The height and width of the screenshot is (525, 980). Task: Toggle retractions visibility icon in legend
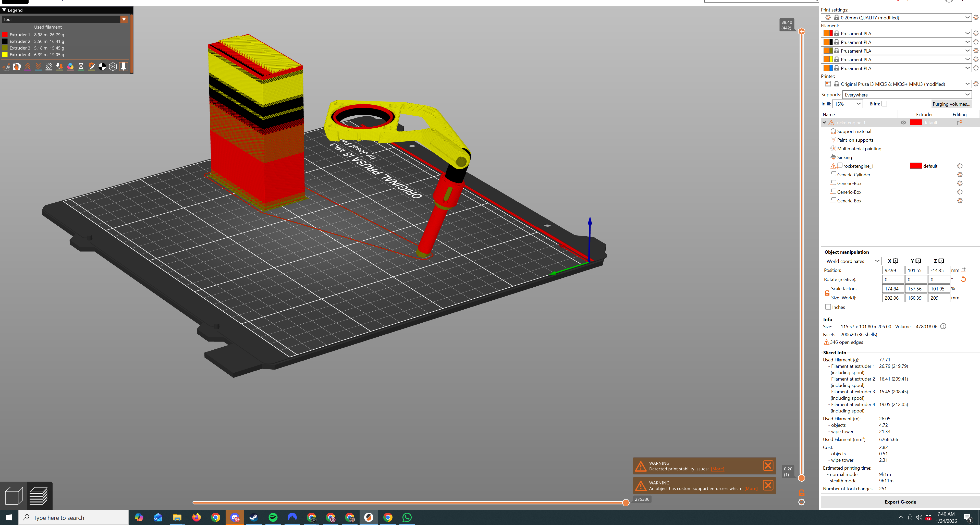pos(28,67)
